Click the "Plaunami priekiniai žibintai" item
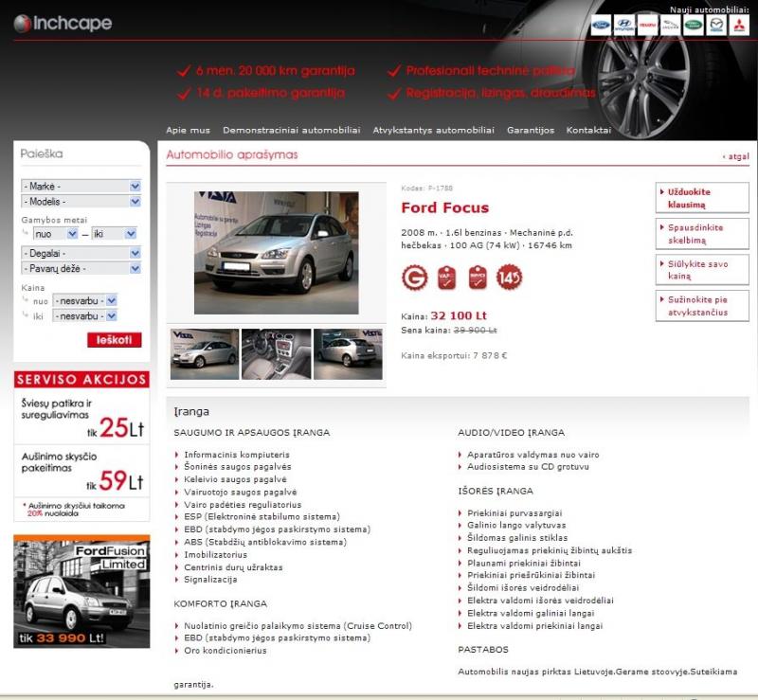758x700 pixels. (x=524, y=563)
